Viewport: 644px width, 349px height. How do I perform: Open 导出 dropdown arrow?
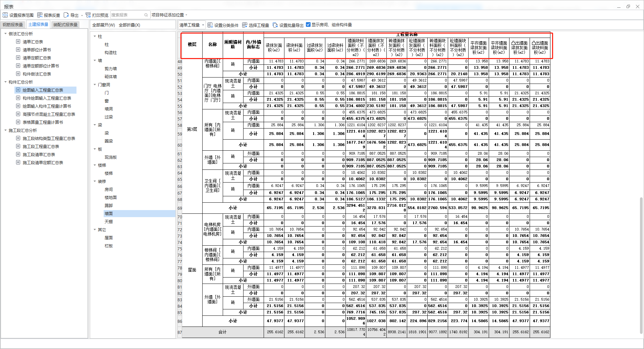[x=82, y=15]
